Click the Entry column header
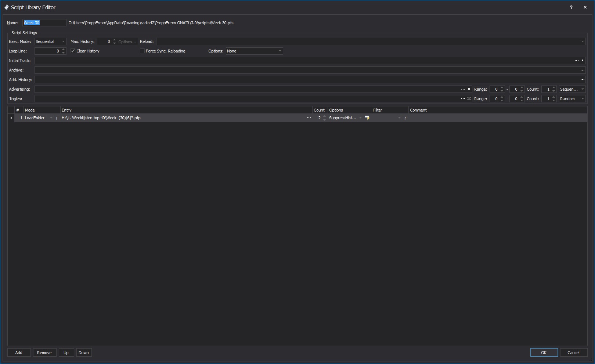This screenshot has height=364, width=595. tap(186, 110)
